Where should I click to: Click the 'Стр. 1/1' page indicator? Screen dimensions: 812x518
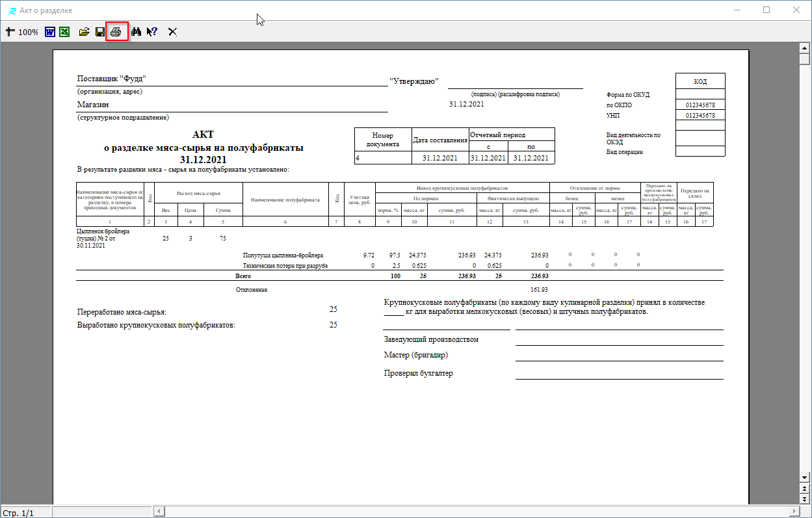click(x=20, y=513)
